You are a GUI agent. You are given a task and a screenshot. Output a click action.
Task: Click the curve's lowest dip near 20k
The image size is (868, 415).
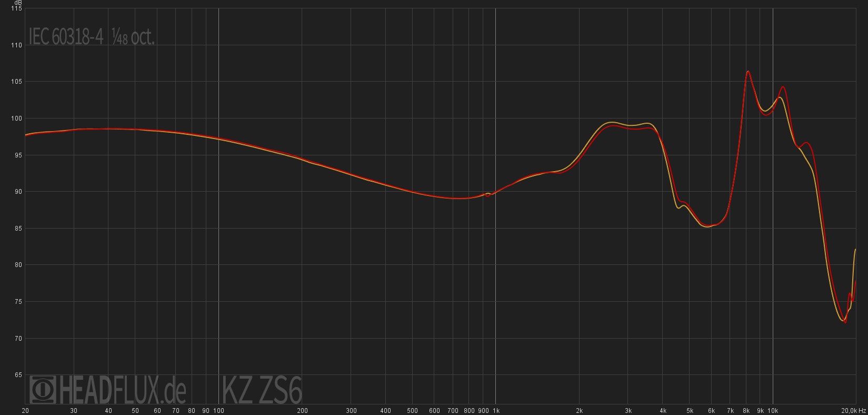[844, 321]
